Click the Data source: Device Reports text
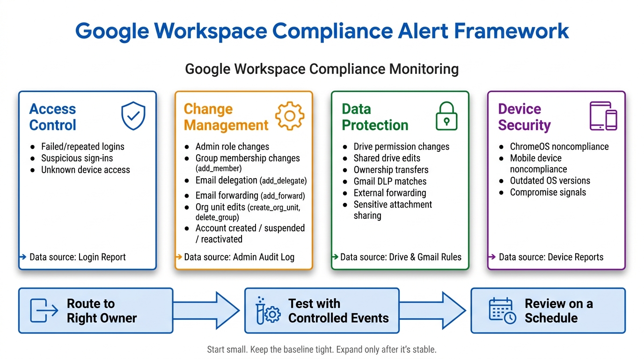Image resolution: width=644 pixels, height=359 pixels. (551, 257)
